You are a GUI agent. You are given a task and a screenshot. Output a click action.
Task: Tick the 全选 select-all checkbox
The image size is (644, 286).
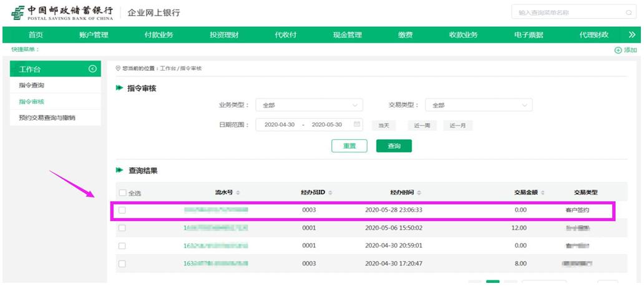click(122, 192)
